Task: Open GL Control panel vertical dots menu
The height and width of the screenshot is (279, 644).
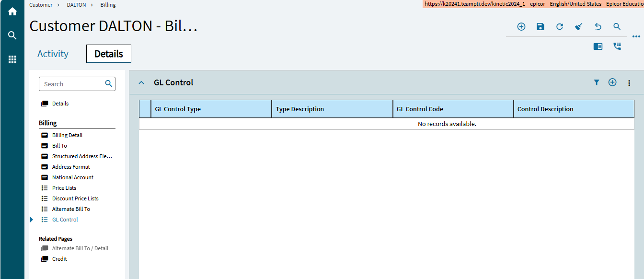Action: click(x=629, y=83)
